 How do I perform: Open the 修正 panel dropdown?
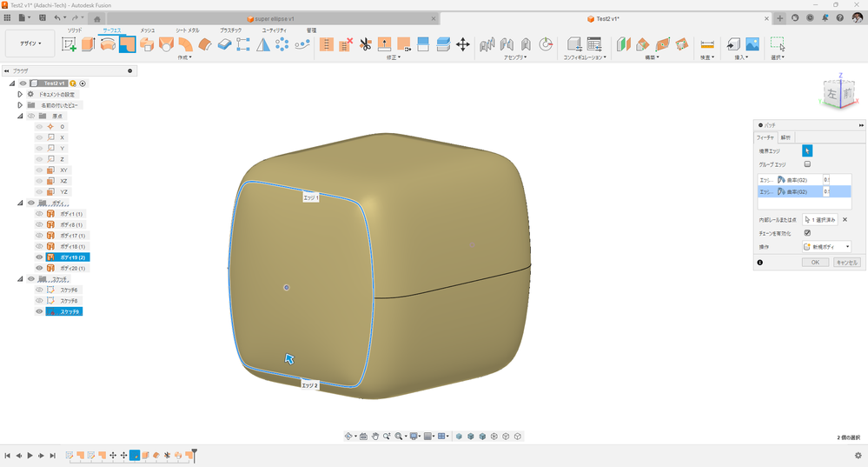tap(393, 57)
